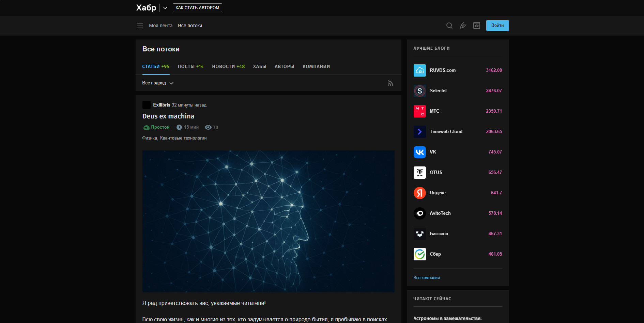
Task: Switch to the Посты tab
Action: pos(190,66)
